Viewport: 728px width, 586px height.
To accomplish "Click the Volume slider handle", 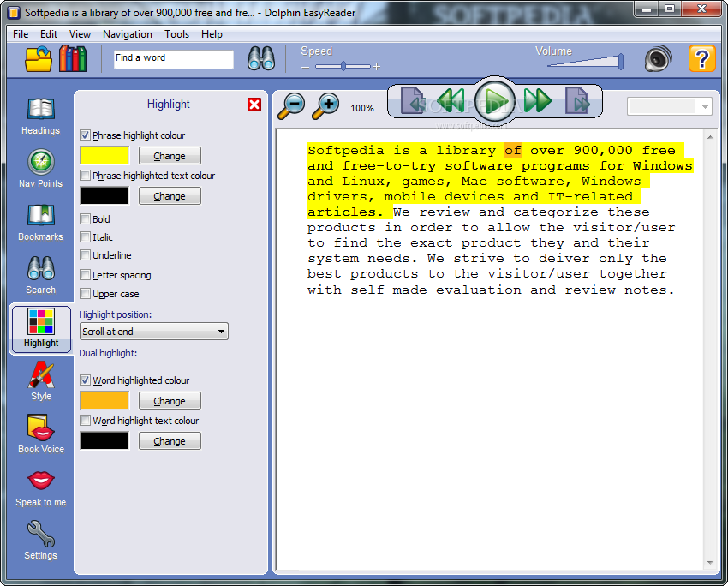I will click(x=620, y=62).
